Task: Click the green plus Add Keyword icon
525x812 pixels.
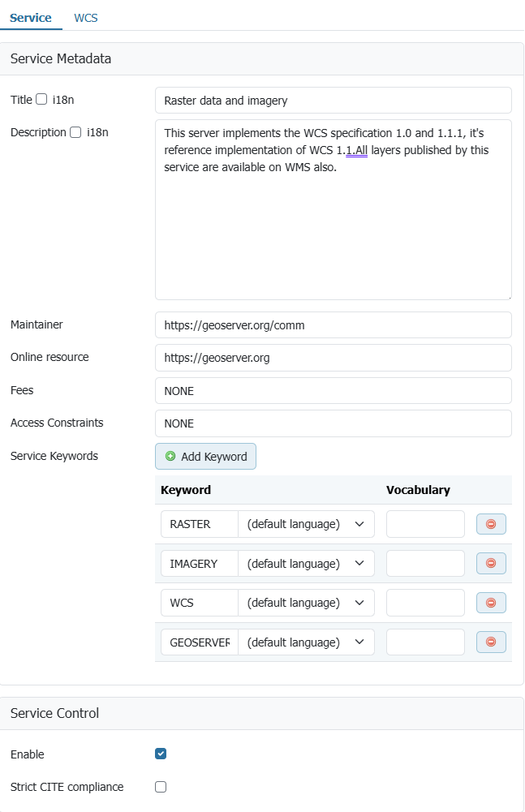Action: tap(170, 457)
